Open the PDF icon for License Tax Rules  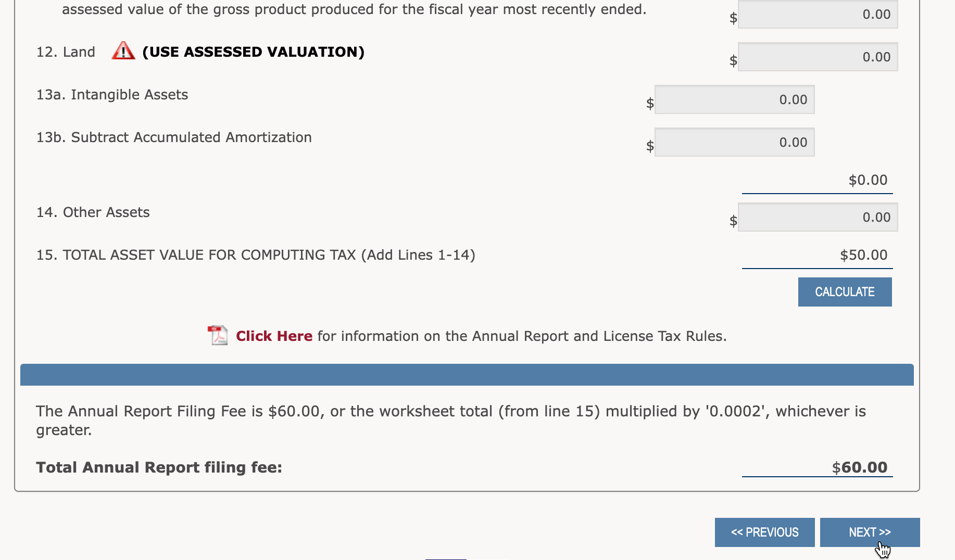pyautogui.click(x=218, y=336)
